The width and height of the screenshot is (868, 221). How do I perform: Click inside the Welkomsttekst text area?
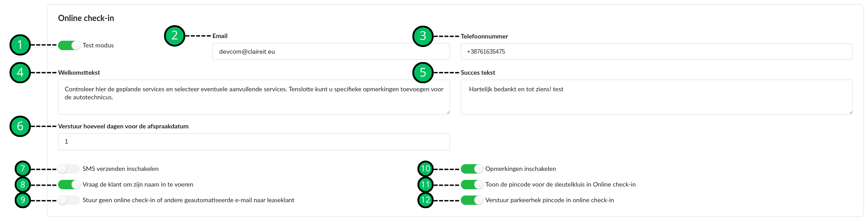point(254,97)
